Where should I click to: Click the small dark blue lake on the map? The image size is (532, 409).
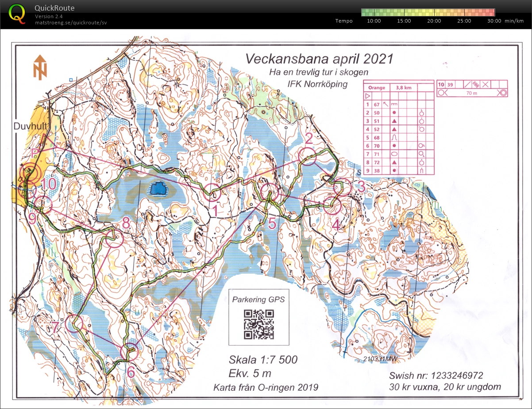click(158, 189)
